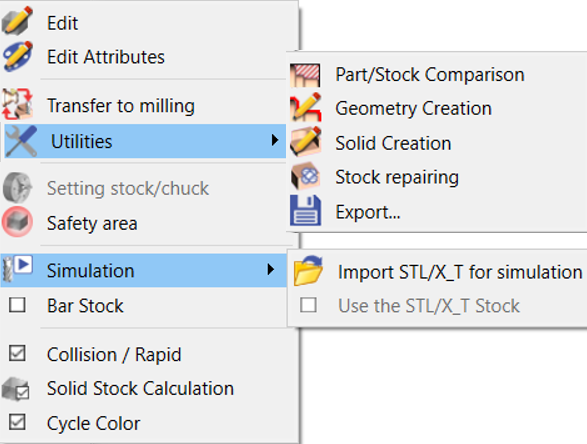This screenshot has height=444, width=587.
Task: Select Import STL/X_T for simulation
Action: click(x=460, y=272)
